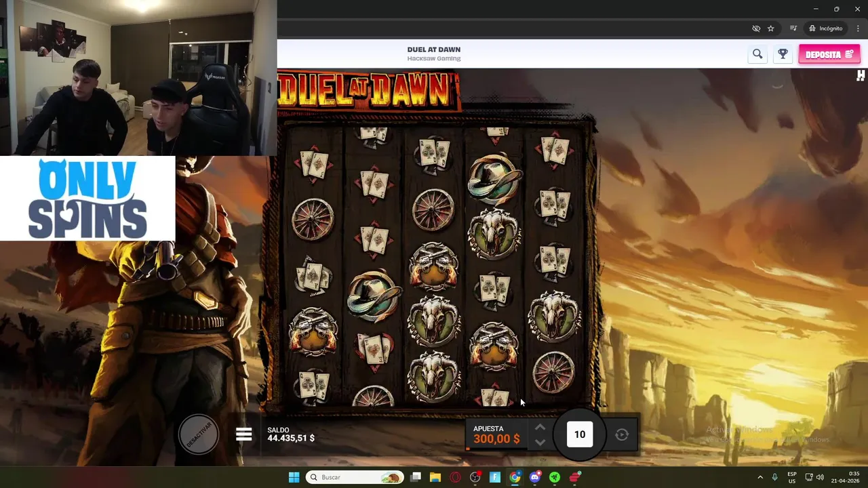Open the trophy tournaments icon

coord(783,54)
